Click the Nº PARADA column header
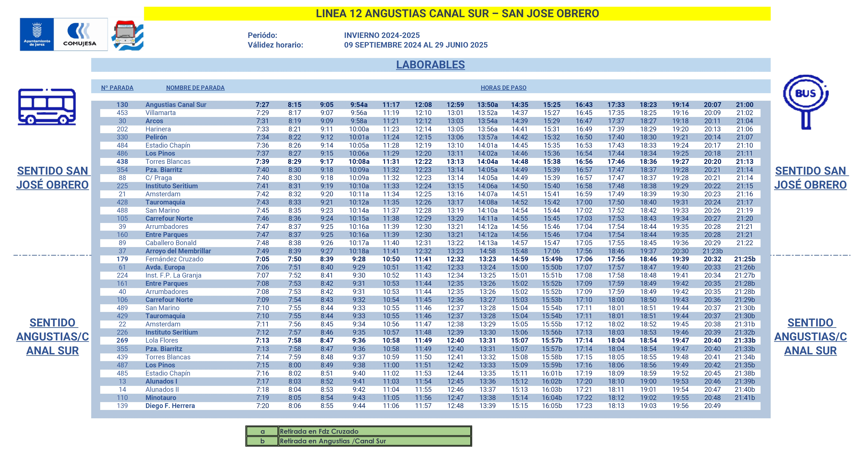Image resolution: width=868 pixels, height=453 pixels. pos(117,88)
